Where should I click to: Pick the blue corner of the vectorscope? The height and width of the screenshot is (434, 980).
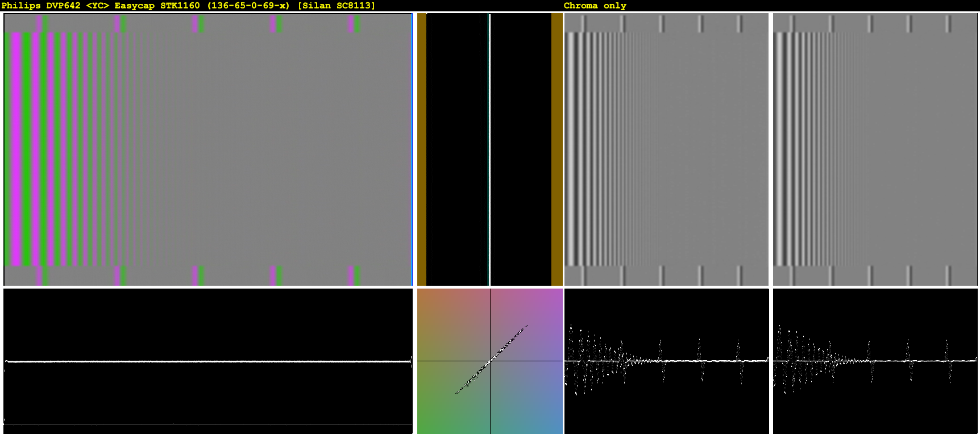click(x=554, y=426)
